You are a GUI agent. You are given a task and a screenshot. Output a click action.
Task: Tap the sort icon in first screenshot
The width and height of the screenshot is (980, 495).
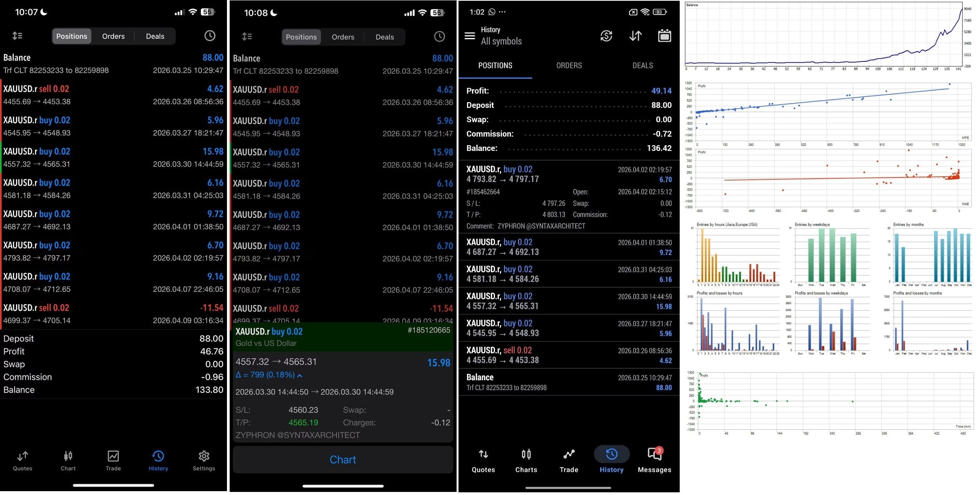click(x=17, y=36)
